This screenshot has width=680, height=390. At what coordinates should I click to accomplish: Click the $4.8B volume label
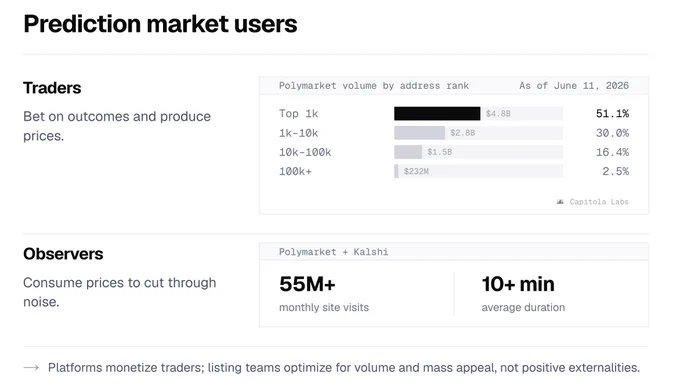[x=498, y=114]
